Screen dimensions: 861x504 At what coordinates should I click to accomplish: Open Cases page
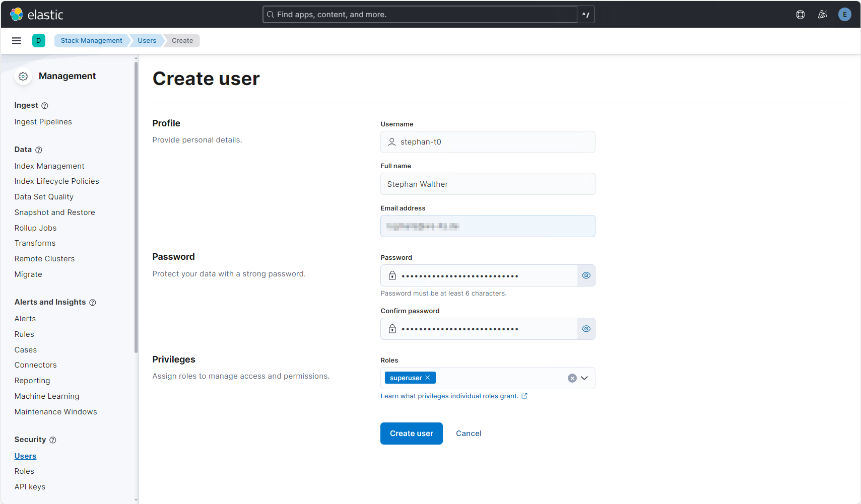[x=26, y=350]
